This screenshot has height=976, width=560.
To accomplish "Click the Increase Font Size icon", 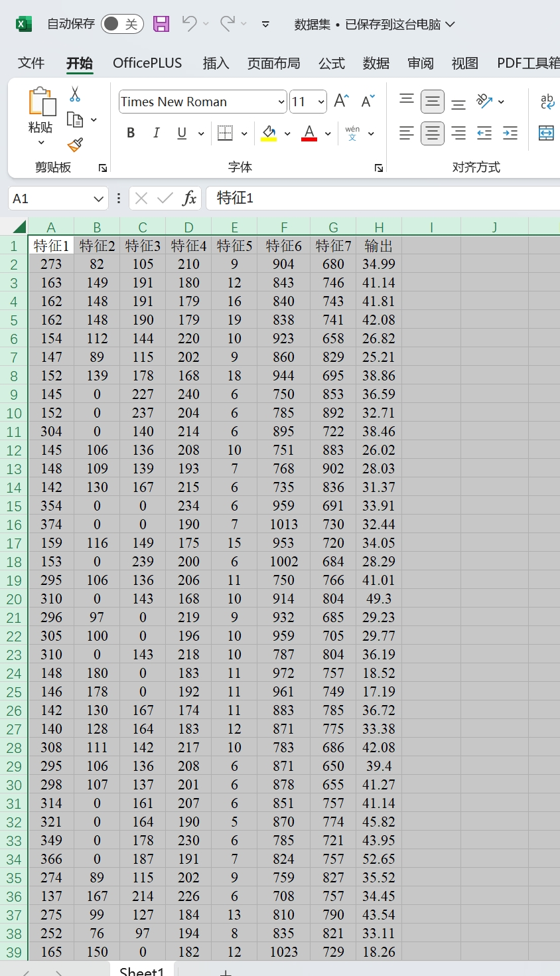I will tap(342, 101).
